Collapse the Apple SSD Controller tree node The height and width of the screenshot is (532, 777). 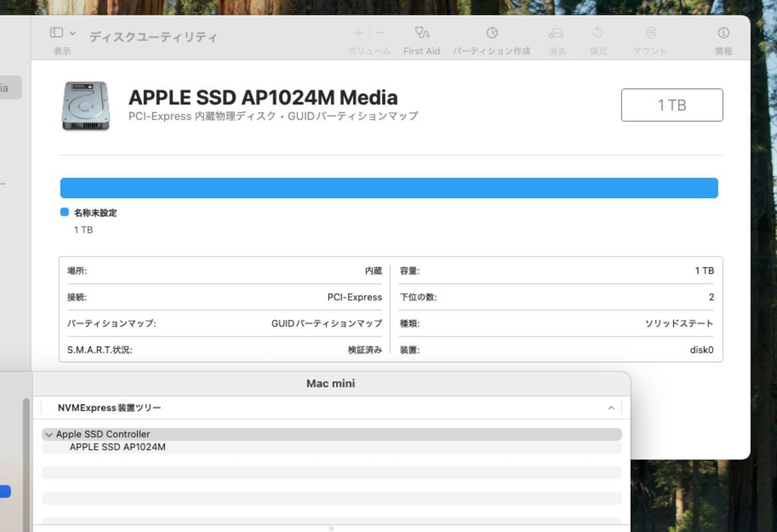click(49, 434)
